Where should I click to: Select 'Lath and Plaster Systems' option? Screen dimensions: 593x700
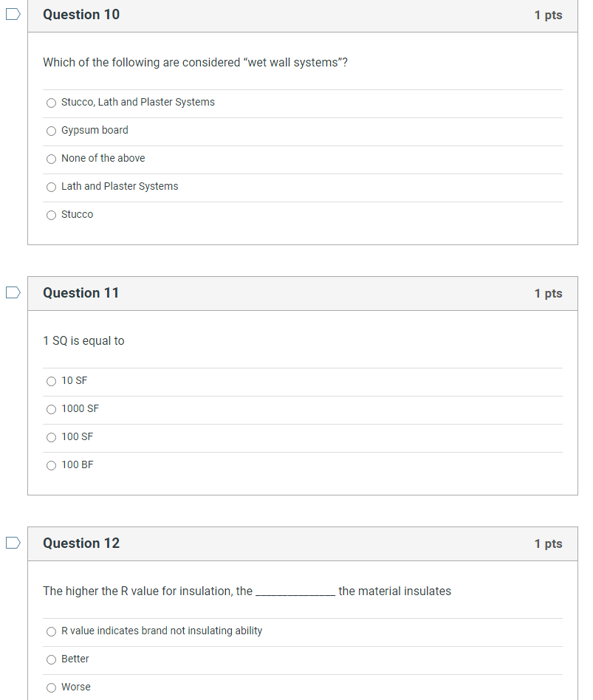[51, 187]
